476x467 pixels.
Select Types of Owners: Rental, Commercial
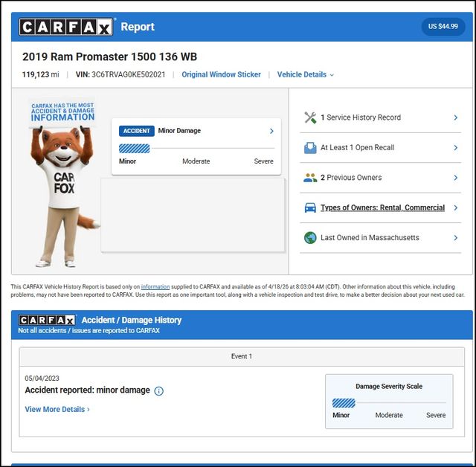[382, 208]
